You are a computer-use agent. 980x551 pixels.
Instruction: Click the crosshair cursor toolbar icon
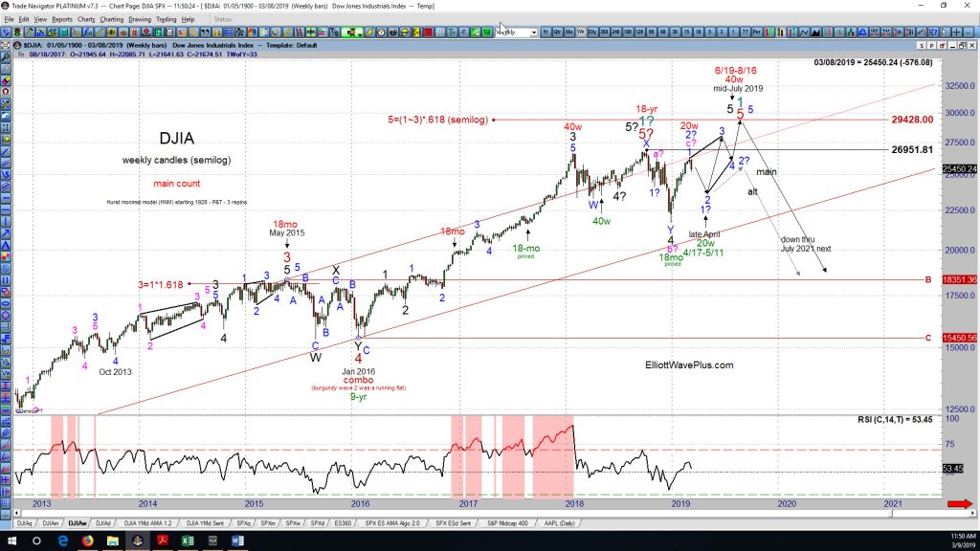click(x=956, y=32)
